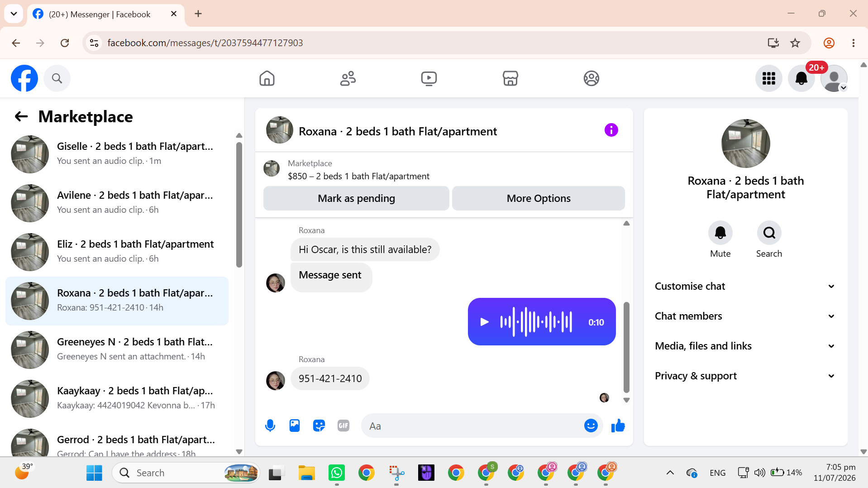Open Kaaykaay's apartment conversation
This screenshot has width=868, height=488.
[117, 399]
